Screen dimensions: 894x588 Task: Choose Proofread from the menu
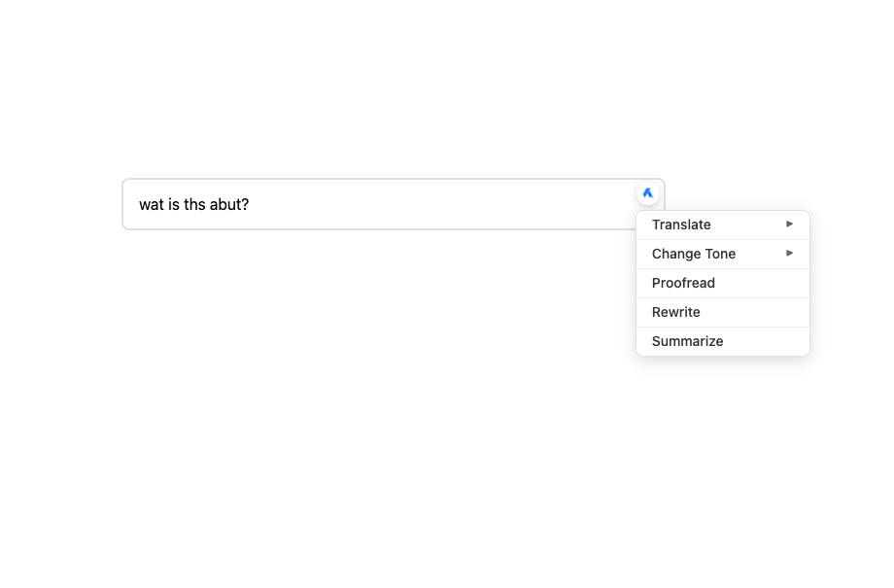pos(683,283)
